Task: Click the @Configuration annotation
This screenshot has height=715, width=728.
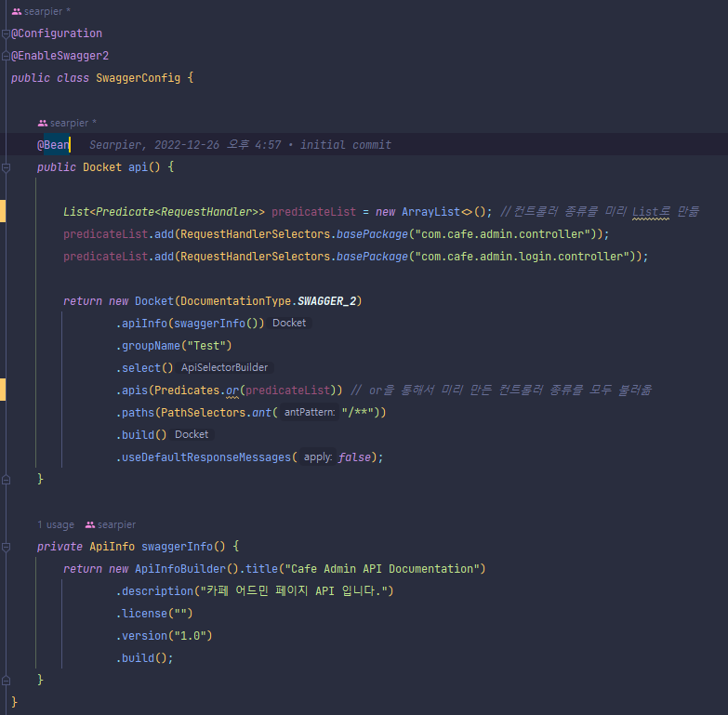Action: (x=56, y=33)
